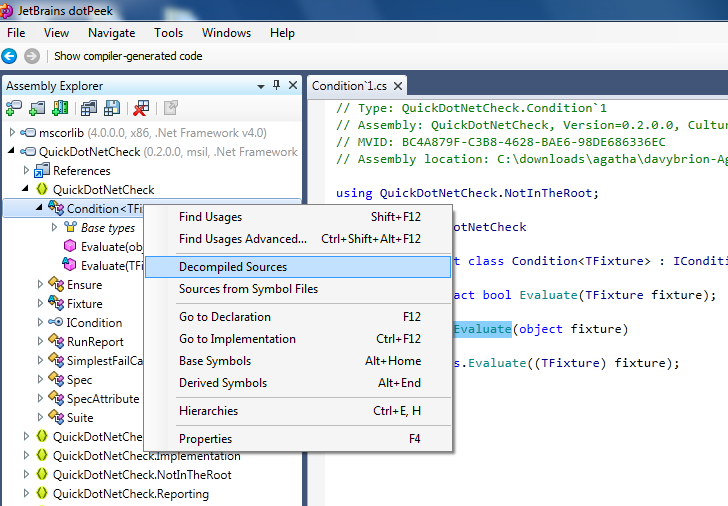Close the Assembly Explorer panel
This screenshot has height=506, width=728.
pos(293,85)
